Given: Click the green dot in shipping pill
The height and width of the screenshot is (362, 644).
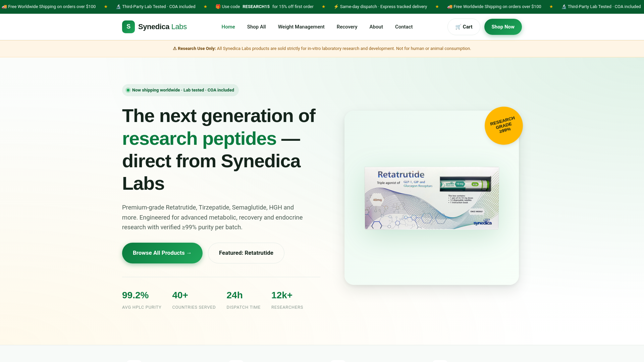Looking at the screenshot, I should 128,90.
